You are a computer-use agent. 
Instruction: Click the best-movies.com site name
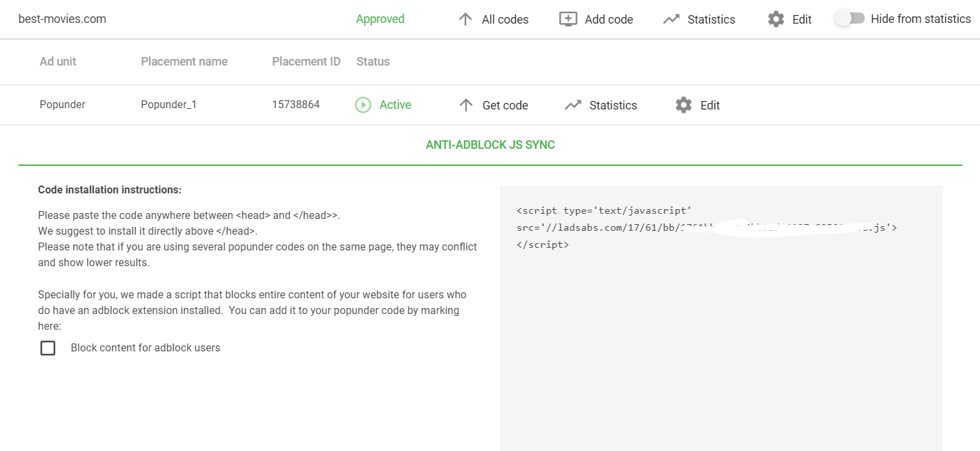point(62,19)
